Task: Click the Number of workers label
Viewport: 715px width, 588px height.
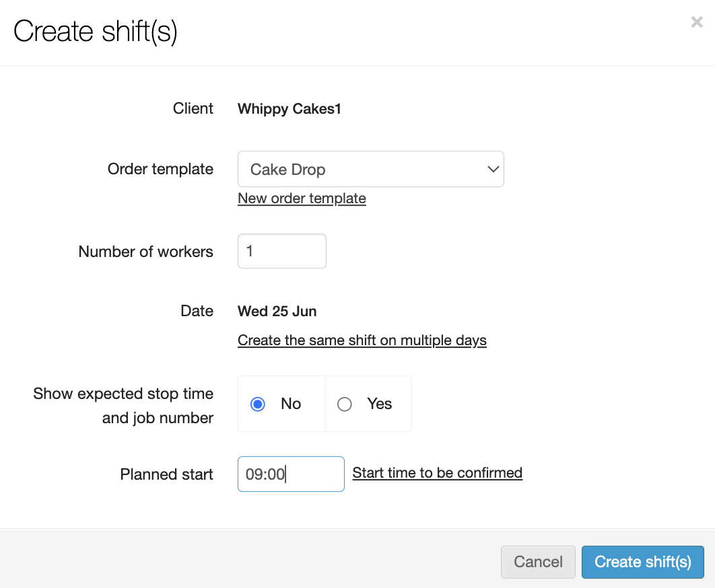Action: (x=145, y=252)
